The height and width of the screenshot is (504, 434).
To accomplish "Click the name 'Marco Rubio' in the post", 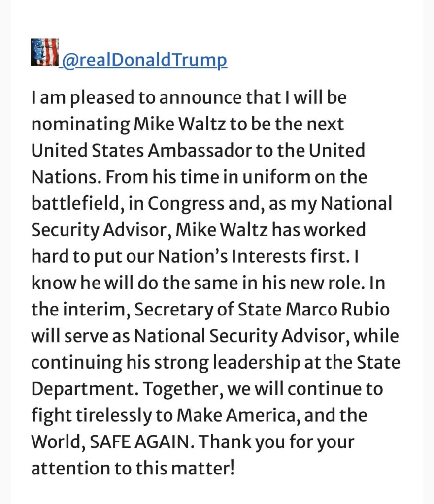I will (337, 309).
